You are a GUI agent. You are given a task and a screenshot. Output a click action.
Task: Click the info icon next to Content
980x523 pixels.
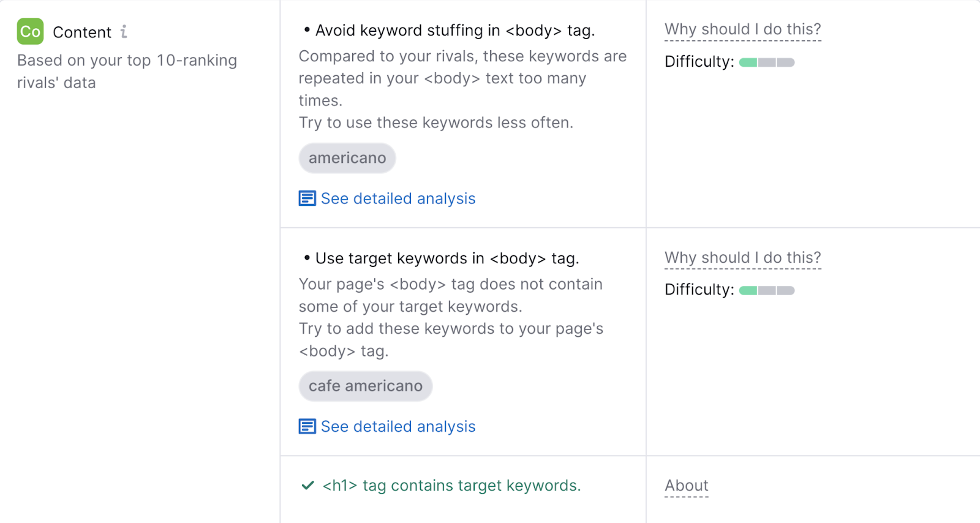click(124, 31)
